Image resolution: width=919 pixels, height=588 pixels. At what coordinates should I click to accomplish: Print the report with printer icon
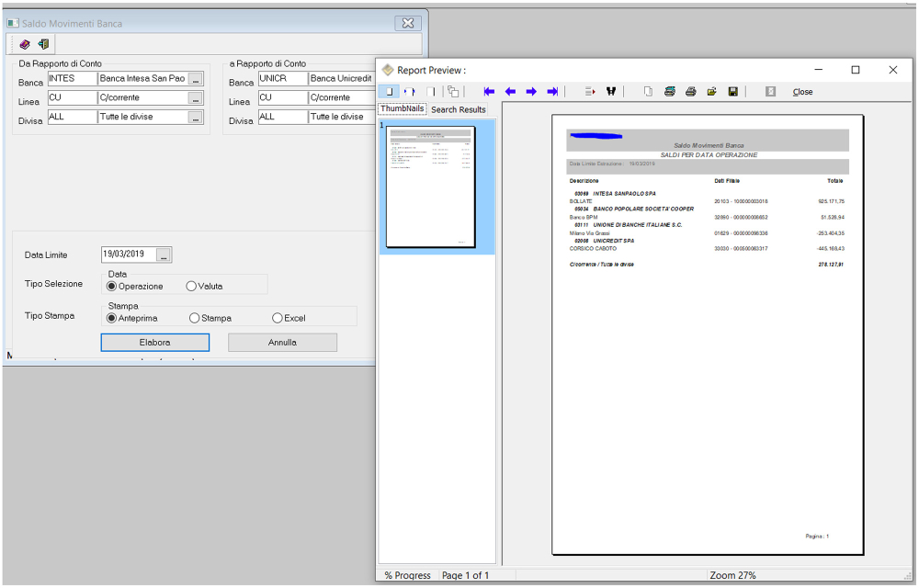[690, 92]
